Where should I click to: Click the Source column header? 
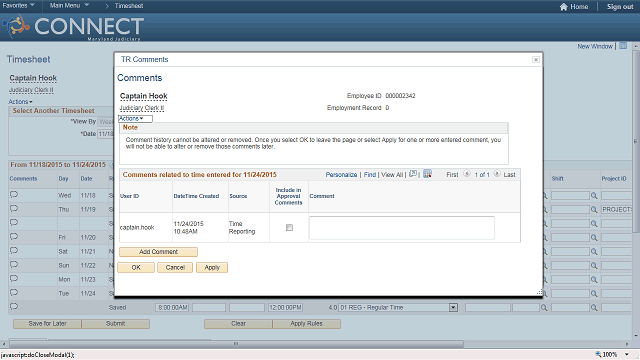(238, 196)
